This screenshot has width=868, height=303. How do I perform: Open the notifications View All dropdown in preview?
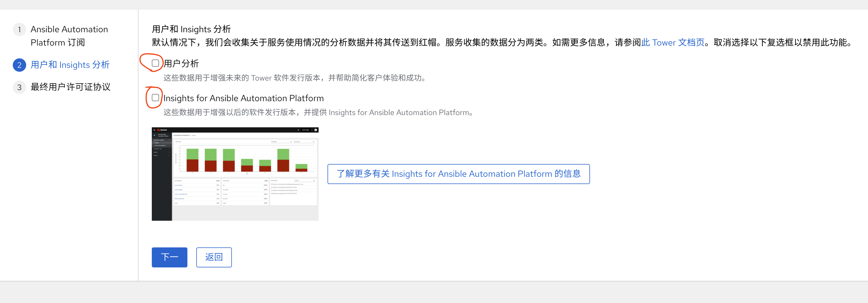tap(305, 181)
